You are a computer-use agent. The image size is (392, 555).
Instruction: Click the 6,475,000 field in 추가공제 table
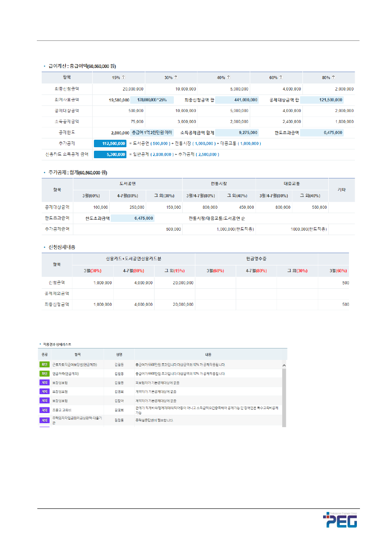click(132, 218)
